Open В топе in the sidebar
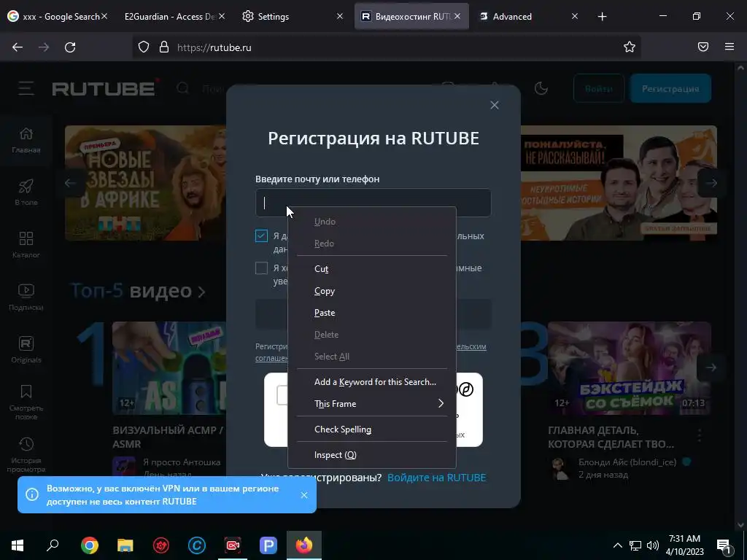 [x=26, y=192]
